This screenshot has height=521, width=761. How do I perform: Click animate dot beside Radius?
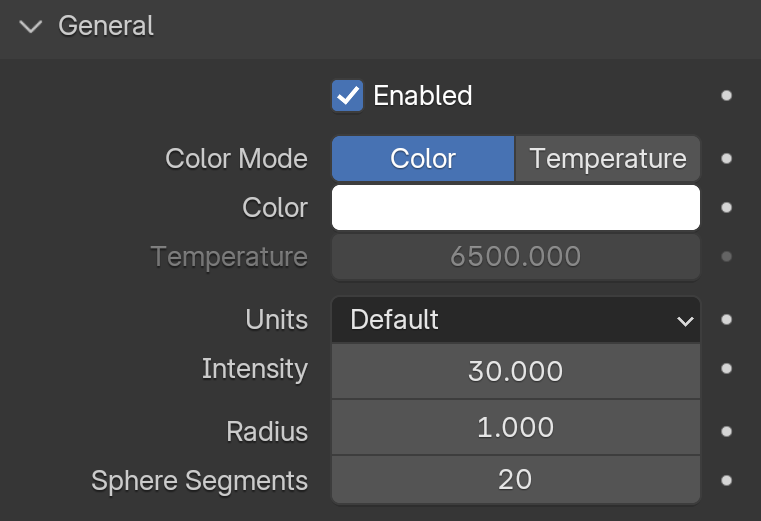727,431
